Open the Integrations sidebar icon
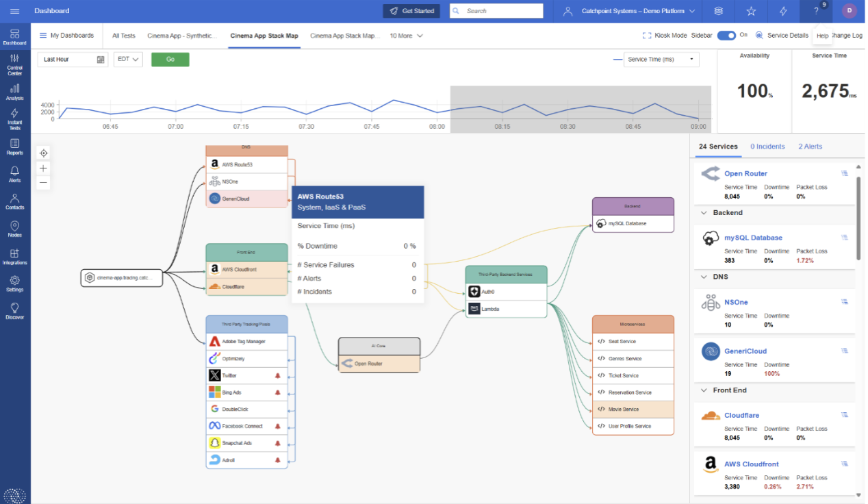 [14, 257]
